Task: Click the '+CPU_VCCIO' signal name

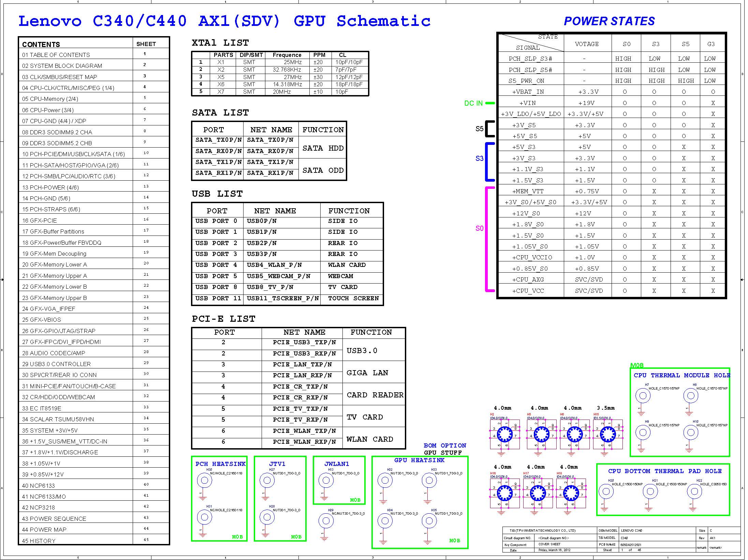Action: [532, 257]
